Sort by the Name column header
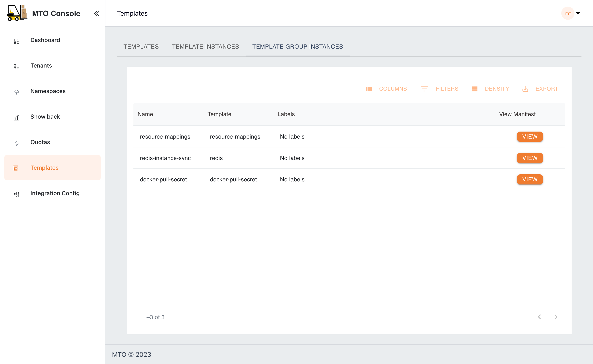The width and height of the screenshot is (593, 364). pos(145,114)
